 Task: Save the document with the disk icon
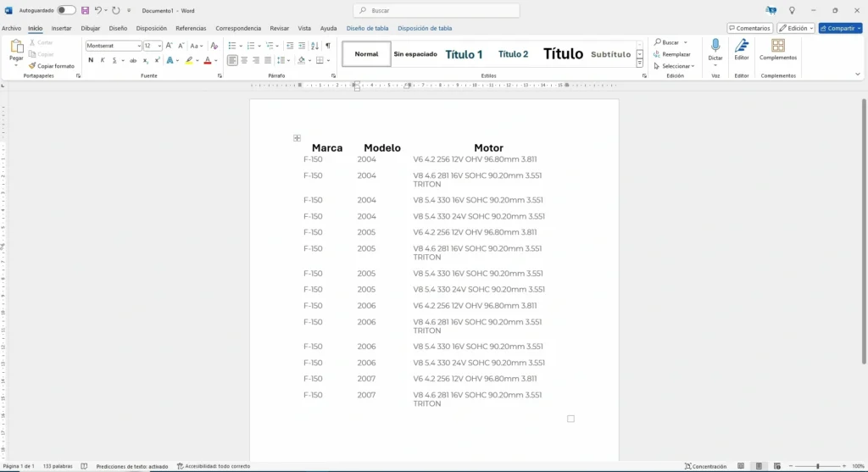[85, 10]
